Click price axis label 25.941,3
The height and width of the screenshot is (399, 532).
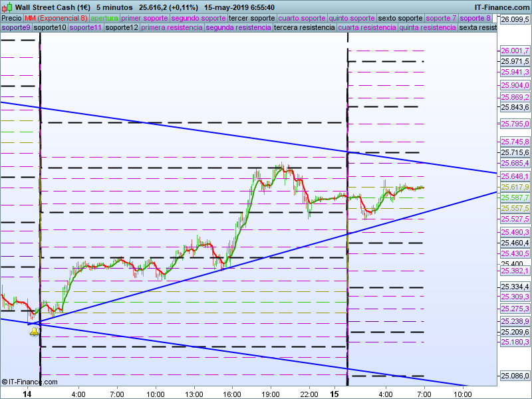pyautogui.click(x=515, y=72)
